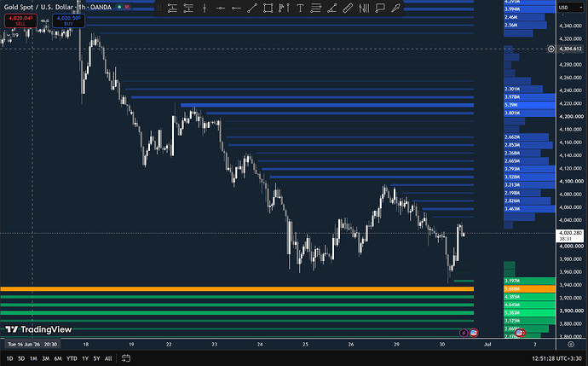Select the trend line drawing tool
The width and height of the screenshot is (588, 366).
(252, 8)
